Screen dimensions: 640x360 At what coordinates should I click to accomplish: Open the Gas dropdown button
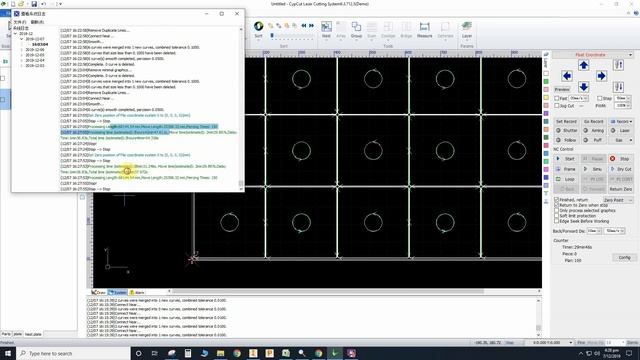tap(620, 140)
